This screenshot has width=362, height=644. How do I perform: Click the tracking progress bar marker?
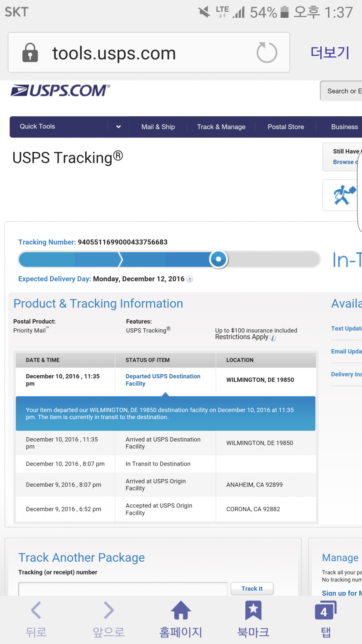pyautogui.click(x=218, y=260)
